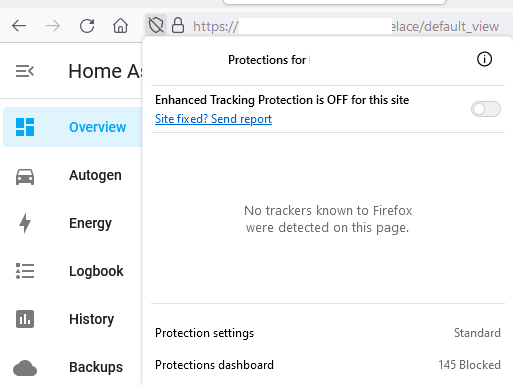This screenshot has width=513, height=385.
Task: Open Protections dashboard
Action: coord(328,365)
